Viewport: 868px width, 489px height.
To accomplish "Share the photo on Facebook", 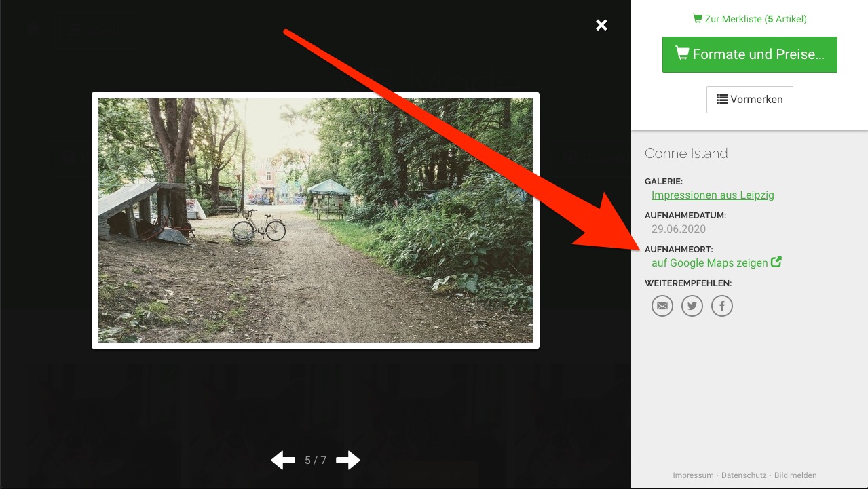I will tap(722, 306).
